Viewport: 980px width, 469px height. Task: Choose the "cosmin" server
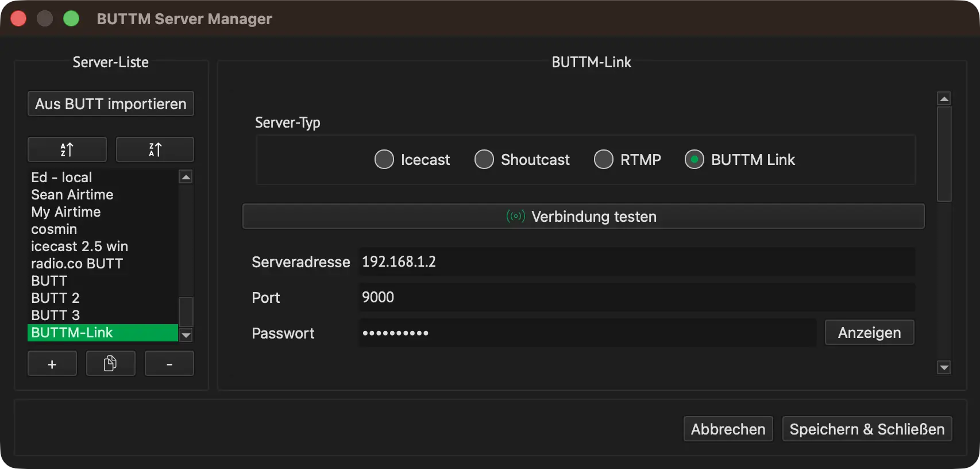pos(103,229)
